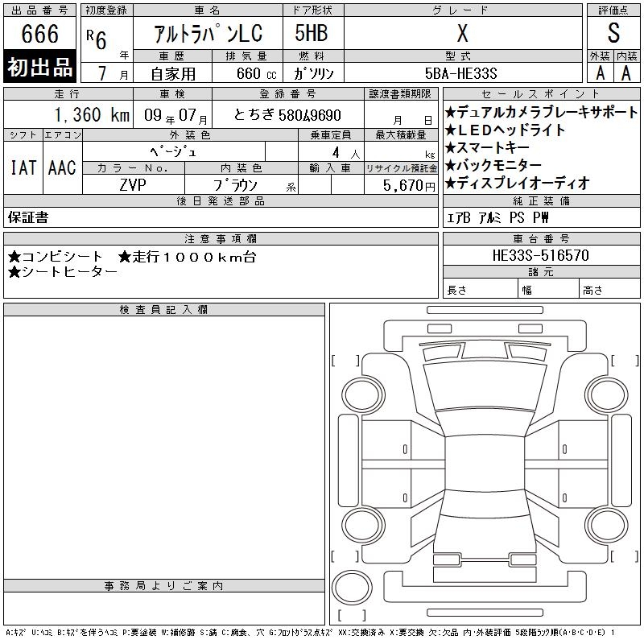Select model code "5BA-HE33S"
Image resolution: width=644 pixels, height=644 pixels.
click(x=460, y=73)
